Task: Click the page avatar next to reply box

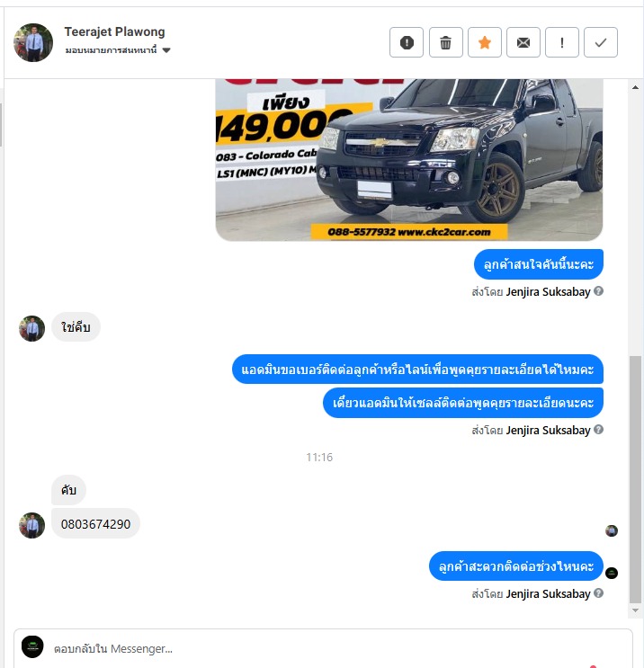Action: click(32, 646)
